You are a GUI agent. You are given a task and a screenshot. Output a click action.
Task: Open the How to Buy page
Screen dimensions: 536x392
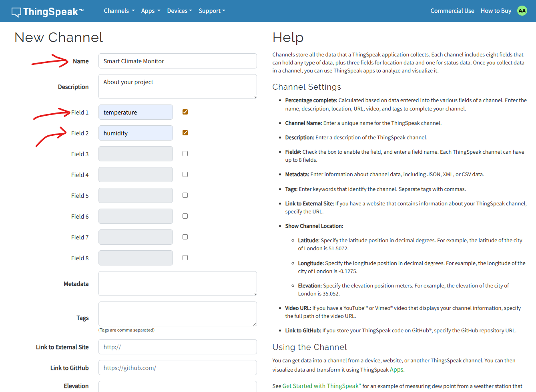click(496, 11)
